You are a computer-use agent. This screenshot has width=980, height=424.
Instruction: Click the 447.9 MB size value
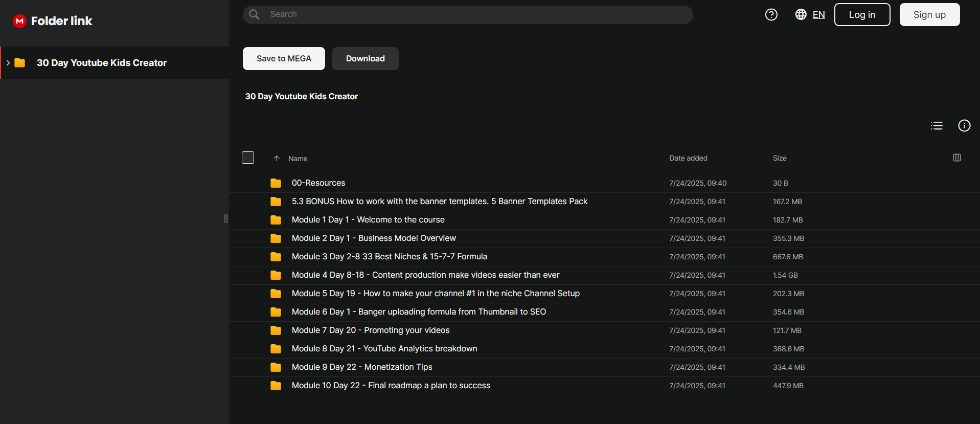pyautogui.click(x=788, y=386)
